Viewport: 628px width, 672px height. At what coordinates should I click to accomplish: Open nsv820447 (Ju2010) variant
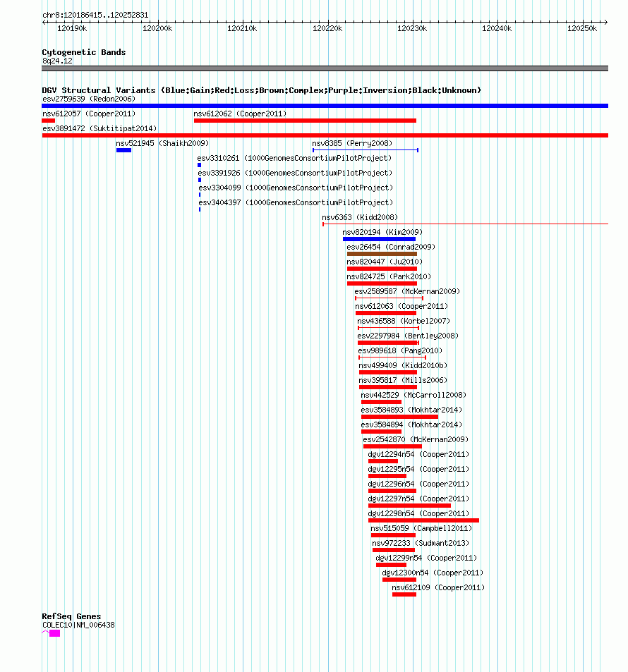pyautogui.click(x=385, y=262)
